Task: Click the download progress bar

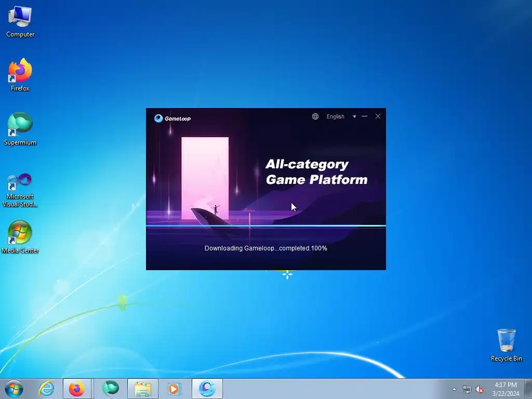Action: pos(265,225)
